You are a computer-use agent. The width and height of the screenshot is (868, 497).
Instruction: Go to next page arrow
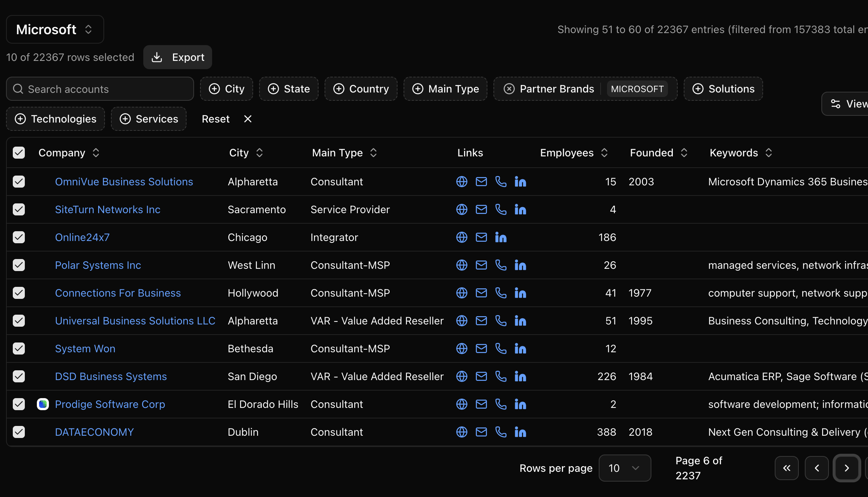coord(847,468)
